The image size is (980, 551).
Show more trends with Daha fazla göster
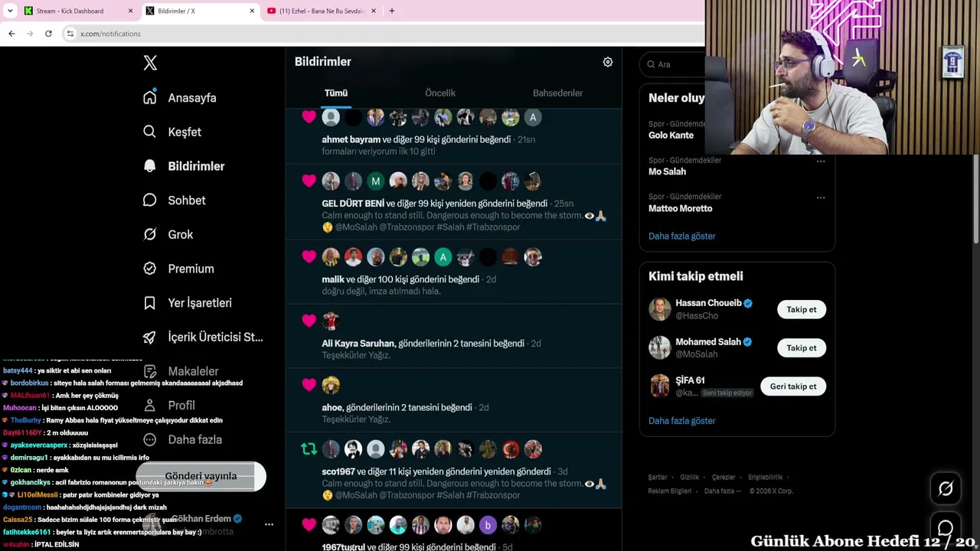[x=682, y=236]
